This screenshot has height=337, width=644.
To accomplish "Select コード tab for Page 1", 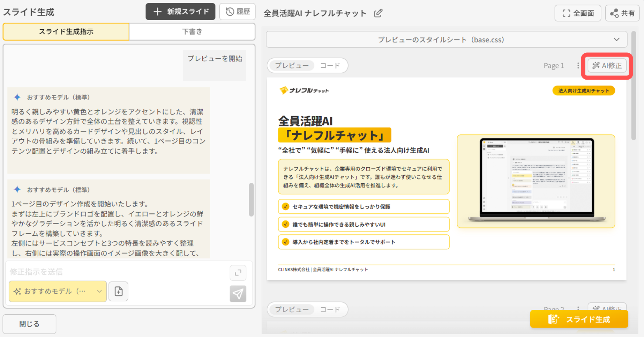I will pos(330,65).
